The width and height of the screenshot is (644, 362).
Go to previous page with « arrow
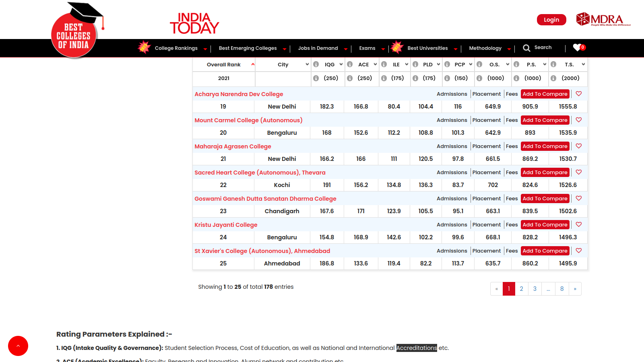tap(497, 289)
